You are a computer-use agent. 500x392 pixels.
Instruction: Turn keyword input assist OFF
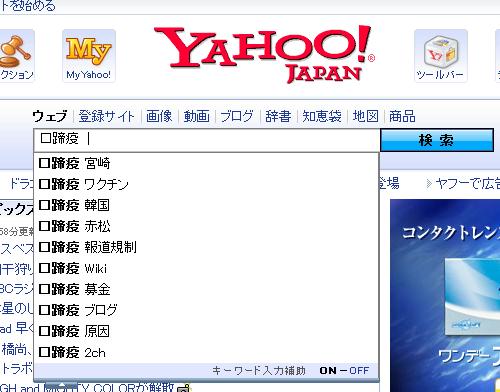point(359,371)
